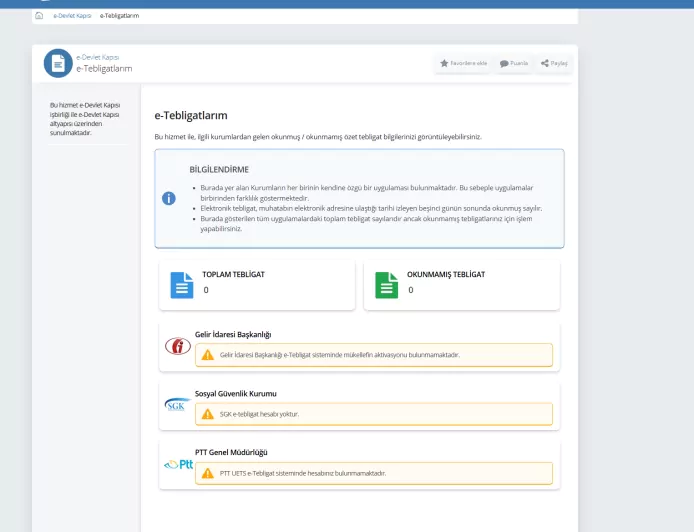Viewport: 694px width, 532px height.
Task: Click the blue document service icon in header
Action: [x=58, y=63]
